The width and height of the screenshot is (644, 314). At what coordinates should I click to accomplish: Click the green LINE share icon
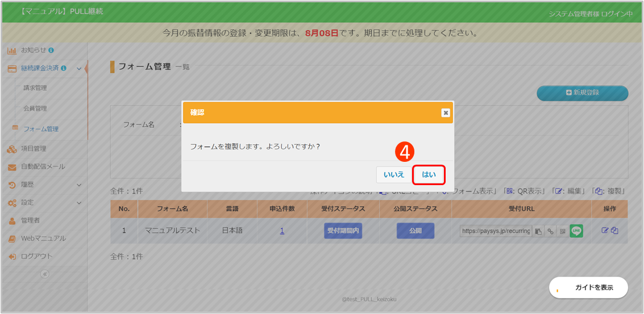coord(576,231)
